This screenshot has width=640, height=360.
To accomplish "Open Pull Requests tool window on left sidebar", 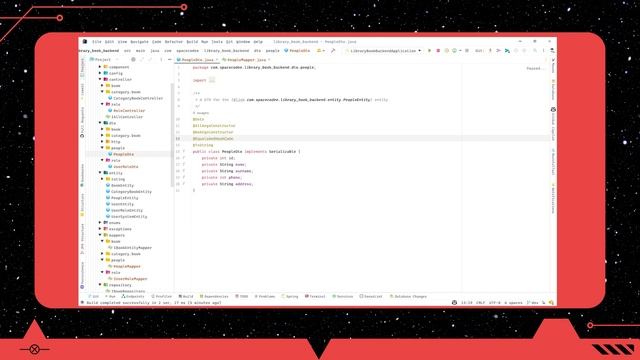I will [x=82, y=122].
